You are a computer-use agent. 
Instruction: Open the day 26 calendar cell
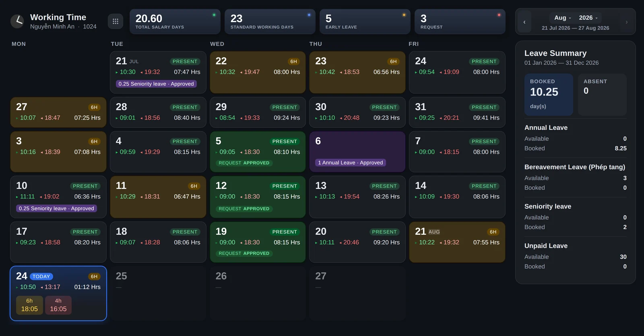258,293
